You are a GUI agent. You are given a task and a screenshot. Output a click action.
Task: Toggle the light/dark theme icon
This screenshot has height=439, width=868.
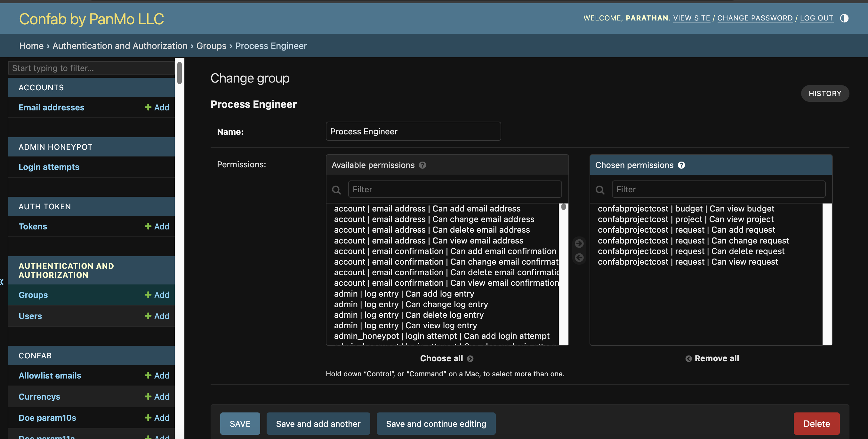click(x=844, y=18)
